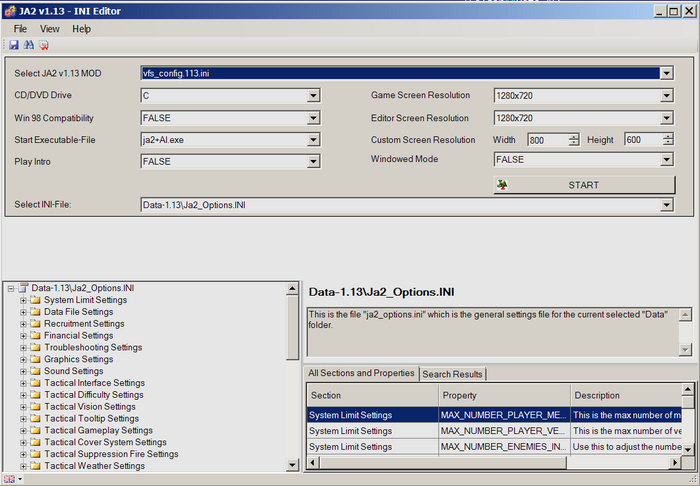Click the Sound Settings folder icon
This screenshot has width=700, height=486.
click(x=35, y=372)
